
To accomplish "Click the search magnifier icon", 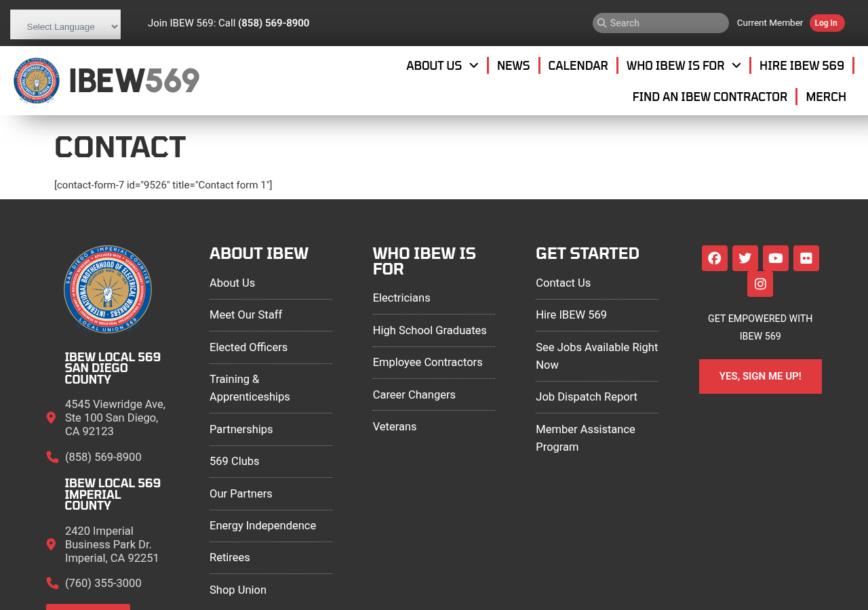I will [x=601, y=23].
